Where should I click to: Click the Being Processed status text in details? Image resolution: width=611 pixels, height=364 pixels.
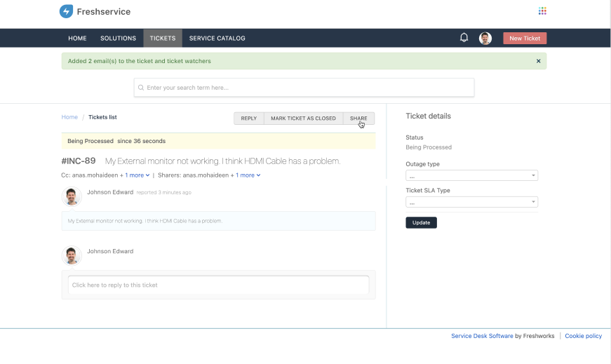click(429, 147)
